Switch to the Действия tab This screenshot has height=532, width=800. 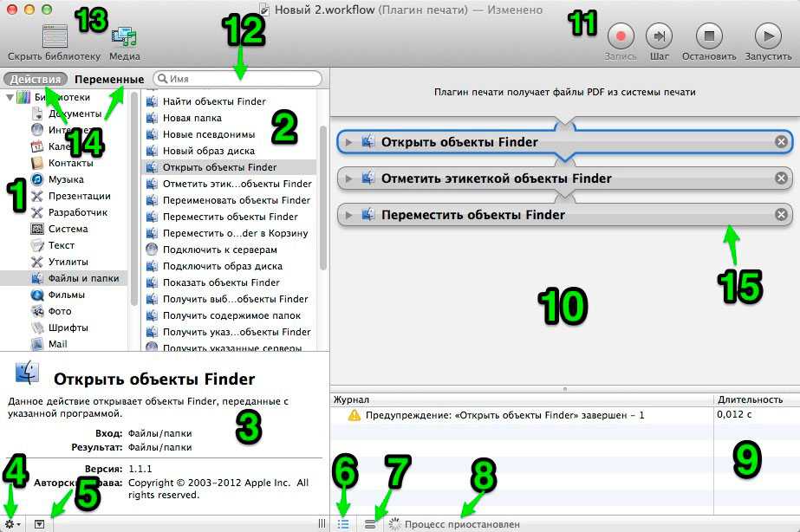[x=36, y=79]
